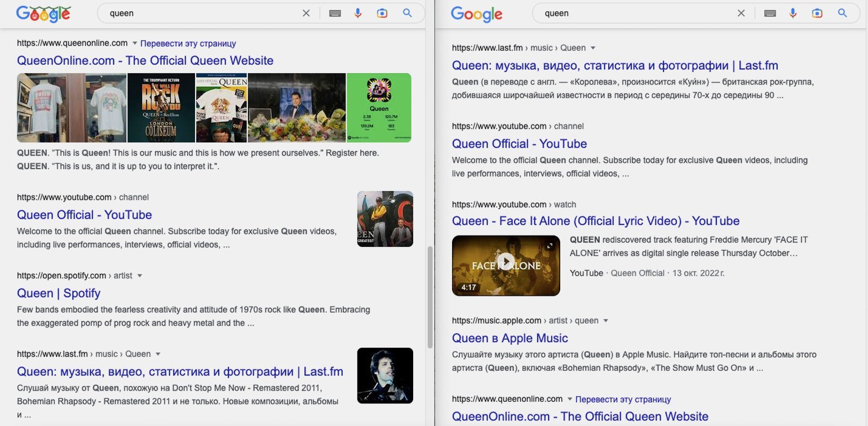The height and width of the screenshot is (426, 868).
Task: Click the Google logo in right window
Action: point(476,14)
